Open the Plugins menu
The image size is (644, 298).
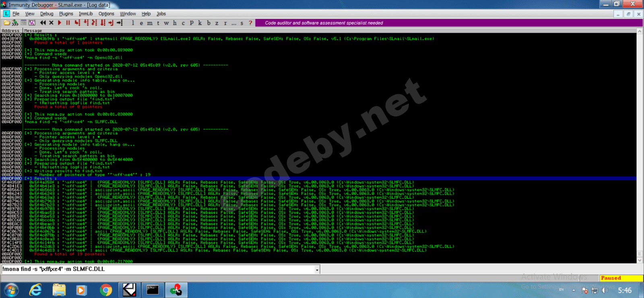(66, 14)
